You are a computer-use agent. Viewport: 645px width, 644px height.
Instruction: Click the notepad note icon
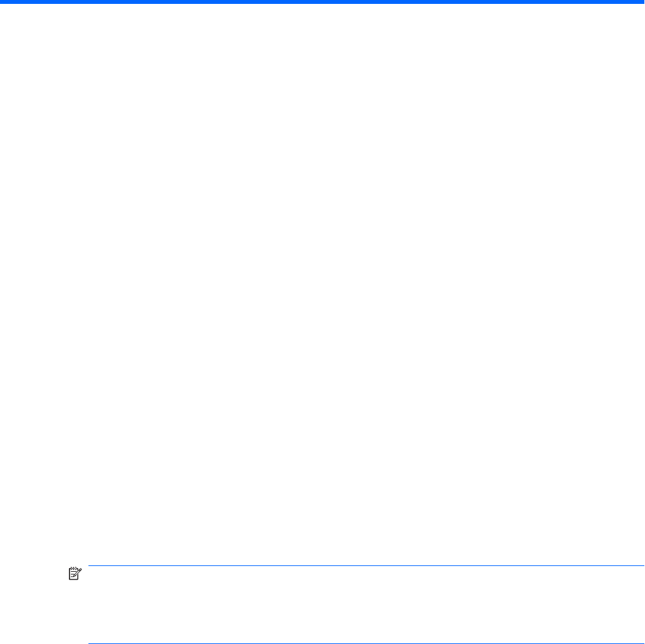tap(75, 573)
